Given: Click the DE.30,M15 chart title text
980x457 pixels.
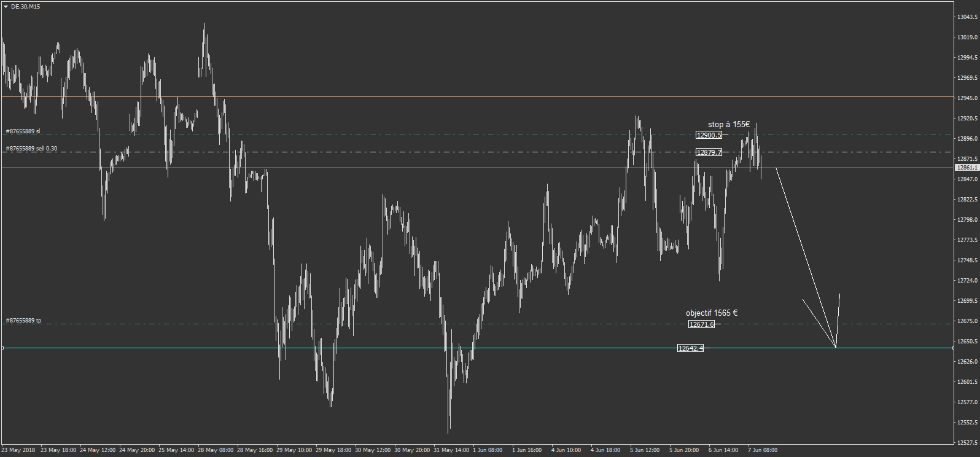Looking at the screenshot, I should click(x=26, y=7).
